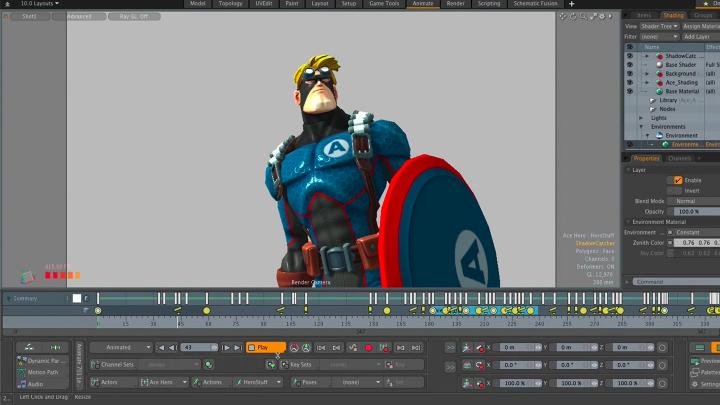Enable the layer Enable checkbox
Viewport: 720px width, 405px height.
(x=678, y=180)
